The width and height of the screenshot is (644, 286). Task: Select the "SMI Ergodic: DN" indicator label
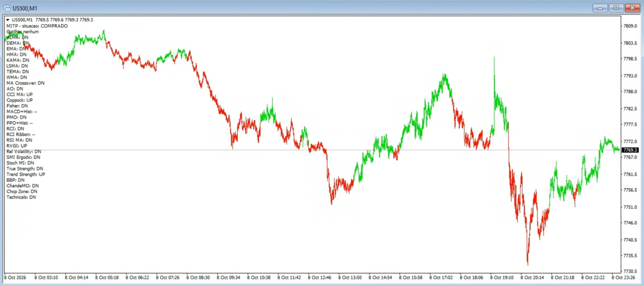23,157
